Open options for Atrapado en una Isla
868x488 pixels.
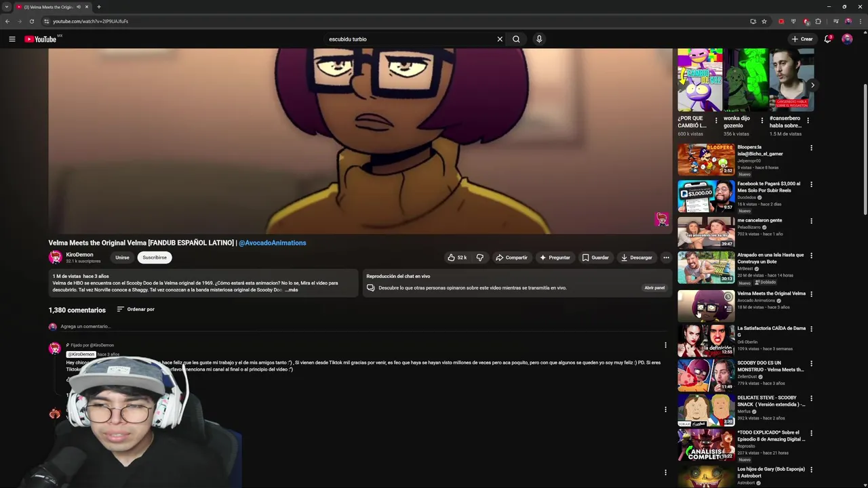[x=811, y=256]
